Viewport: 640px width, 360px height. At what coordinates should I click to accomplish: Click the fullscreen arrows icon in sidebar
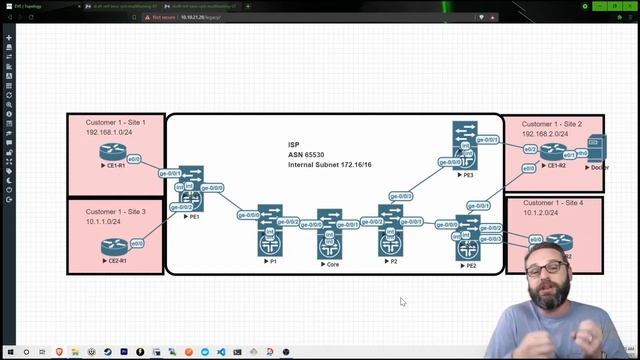point(9,162)
